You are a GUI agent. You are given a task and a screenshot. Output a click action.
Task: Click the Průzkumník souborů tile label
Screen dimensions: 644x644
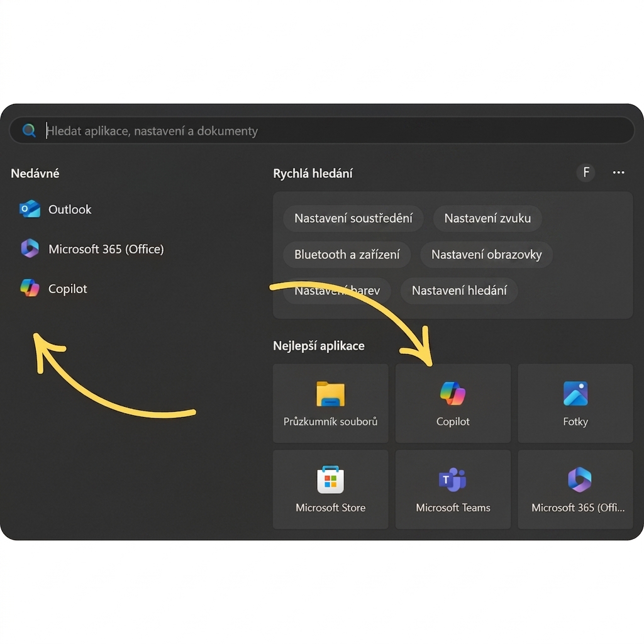[331, 421]
